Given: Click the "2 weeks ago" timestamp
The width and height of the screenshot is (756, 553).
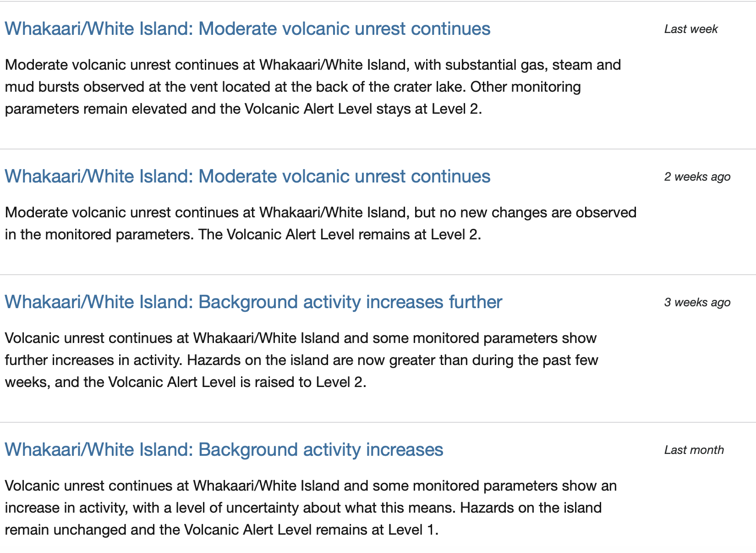Looking at the screenshot, I should tap(697, 177).
